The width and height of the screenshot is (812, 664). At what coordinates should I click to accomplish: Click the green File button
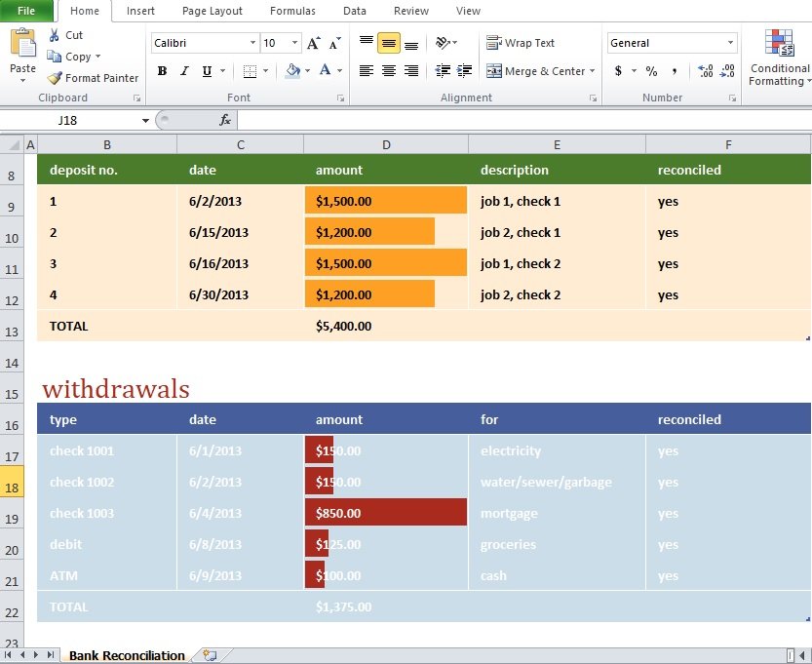[x=26, y=11]
